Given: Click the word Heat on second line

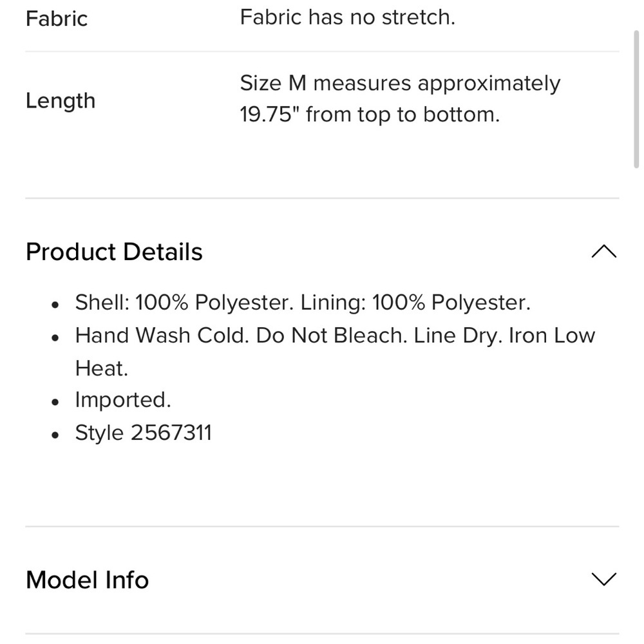Looking at the screenshot, I should point(102,368).
